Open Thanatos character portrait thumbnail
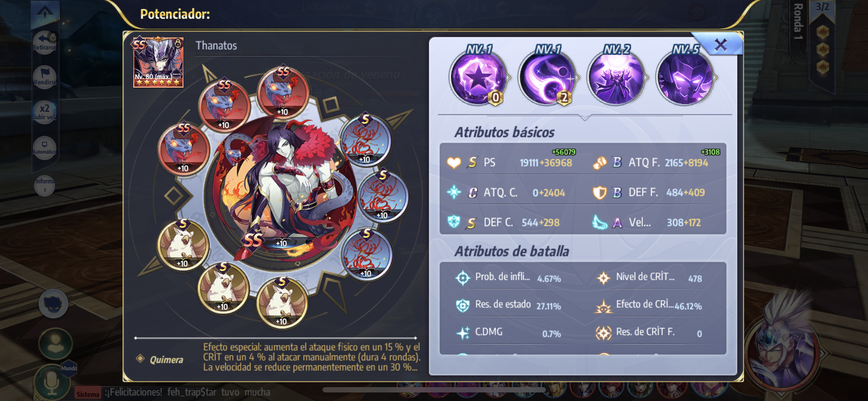Screen dimensions: 868x401 [158, 62]
